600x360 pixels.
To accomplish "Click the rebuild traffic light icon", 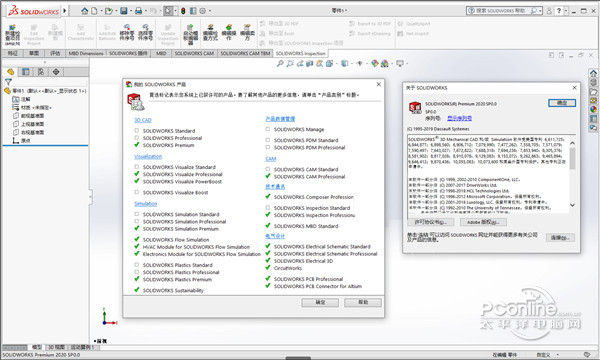I will click(183, 11).
